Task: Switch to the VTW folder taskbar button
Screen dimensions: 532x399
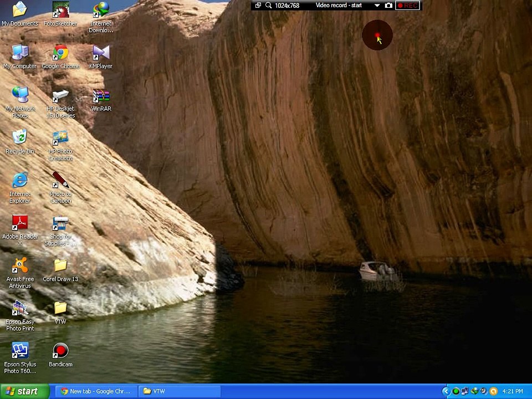Action: pyautogui.click(x=180, y=391)
